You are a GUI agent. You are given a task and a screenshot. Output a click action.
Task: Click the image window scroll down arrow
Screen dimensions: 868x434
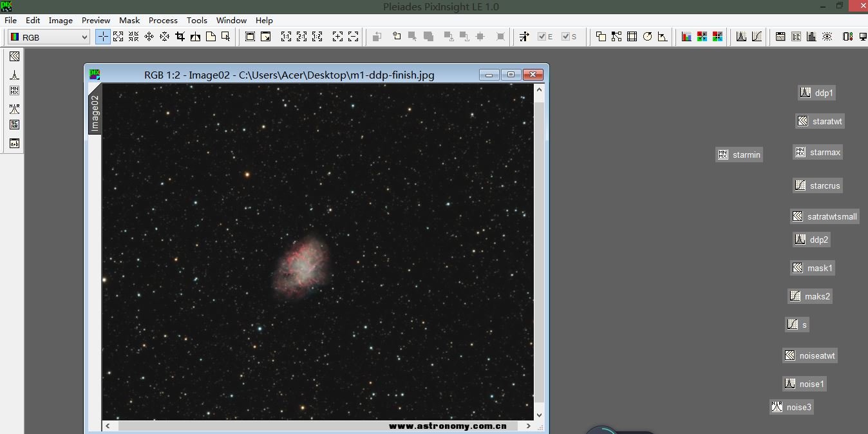click(539, 415)
